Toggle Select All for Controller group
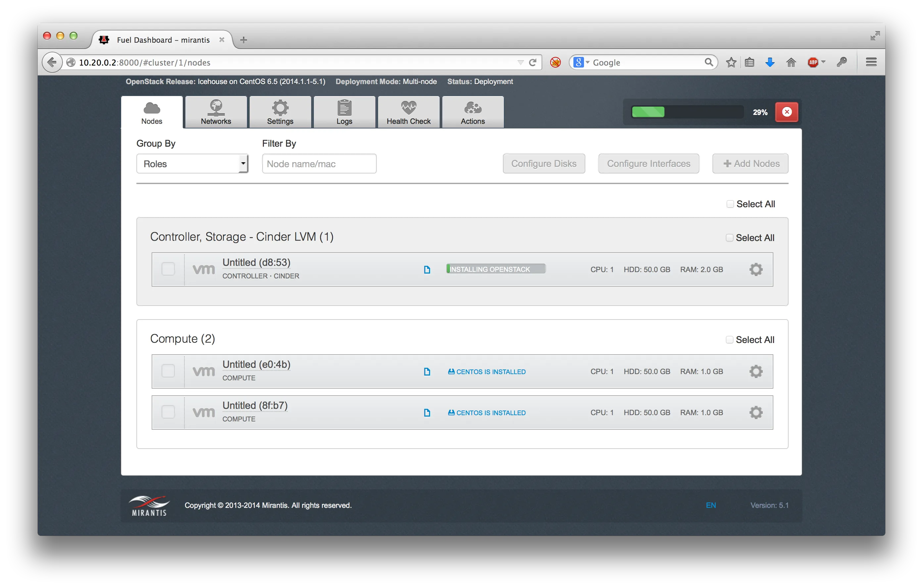The image size is (923, 588). point(729,238)
